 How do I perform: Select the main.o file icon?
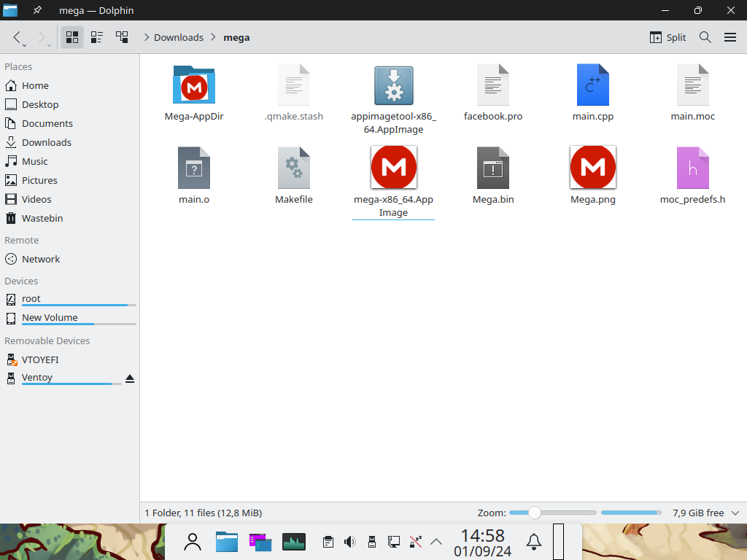tap(194, 168)
